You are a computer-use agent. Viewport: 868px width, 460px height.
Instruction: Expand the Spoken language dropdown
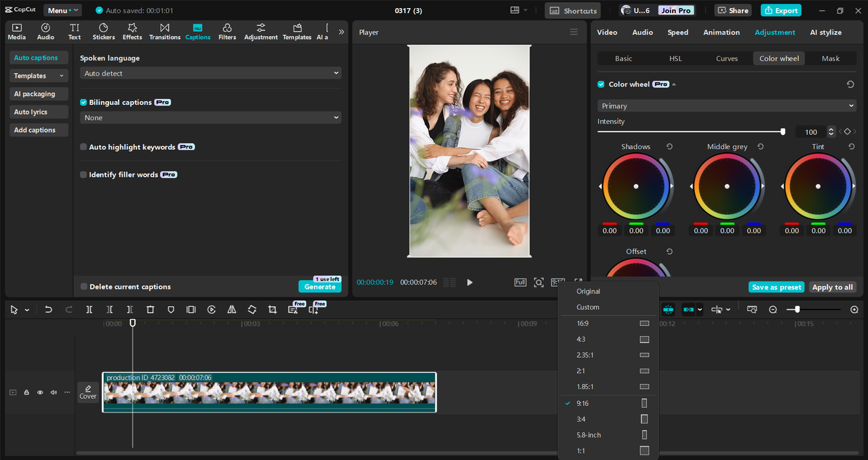click(210, 73)
